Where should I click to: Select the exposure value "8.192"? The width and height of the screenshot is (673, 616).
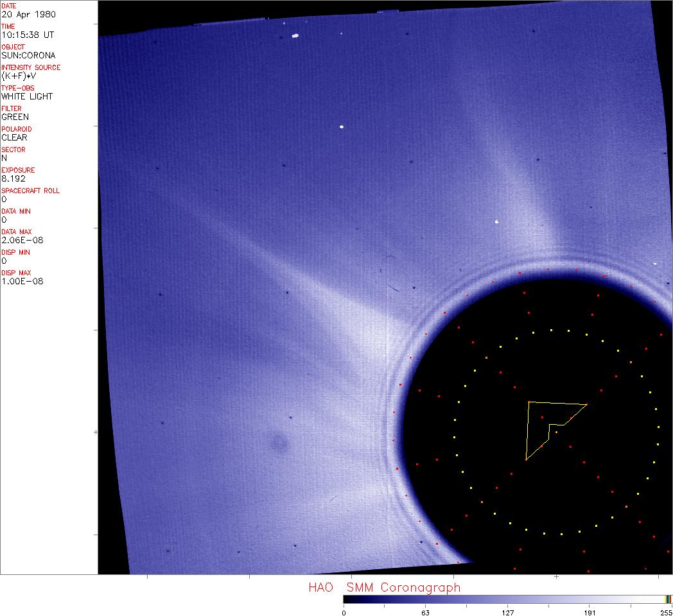pos(13,178)
